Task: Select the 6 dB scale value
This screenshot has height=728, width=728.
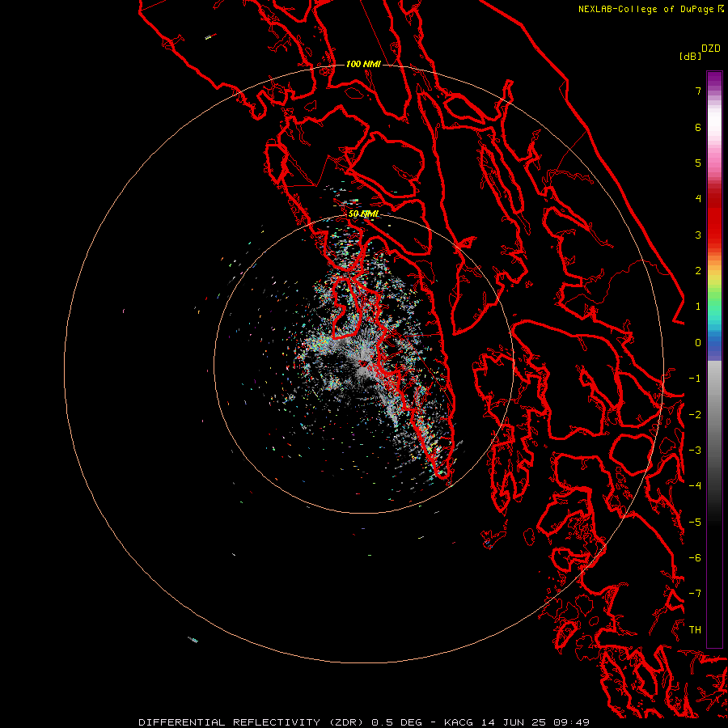Action: (x=698, y=127)
